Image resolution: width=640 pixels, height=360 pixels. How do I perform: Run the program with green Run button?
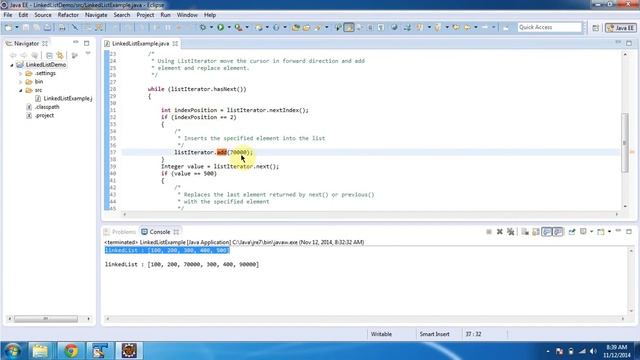click(220, 27)
